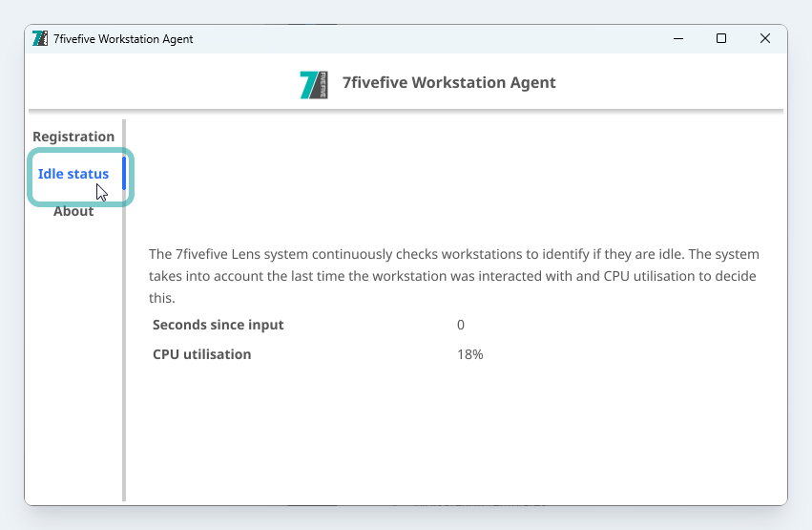Select the Idle status tab
This screenshot has height=530, width=812.
73,174
